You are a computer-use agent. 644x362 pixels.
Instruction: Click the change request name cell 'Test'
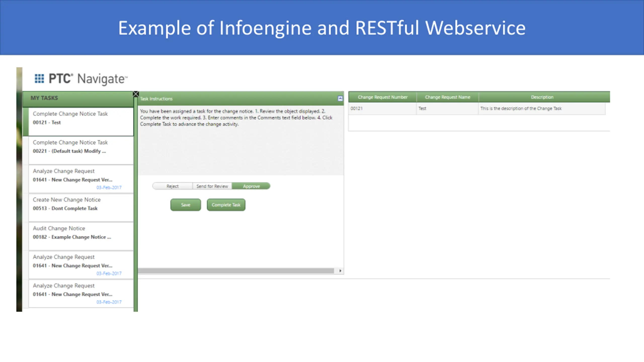[x=448, y=109]
